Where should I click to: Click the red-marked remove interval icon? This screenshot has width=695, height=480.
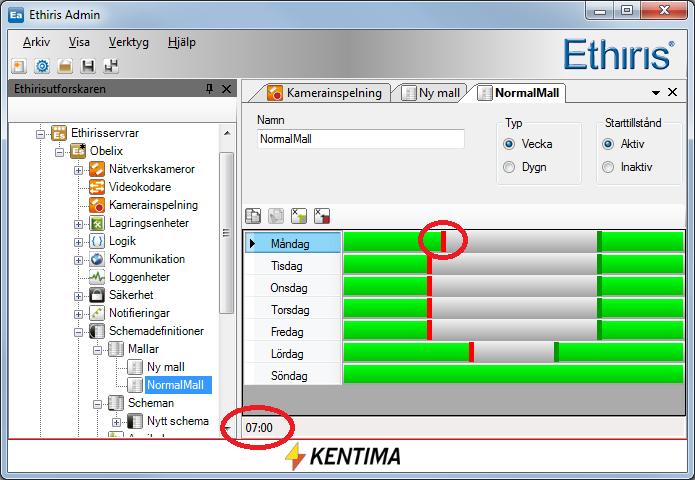pos(322,216)
